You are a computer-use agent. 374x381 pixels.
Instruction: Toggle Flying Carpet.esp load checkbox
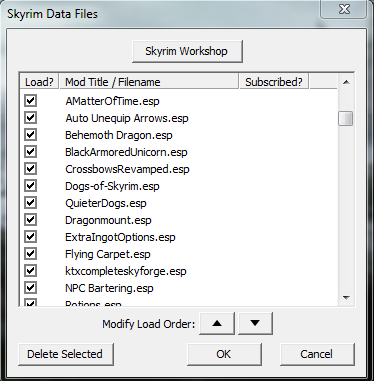pyautogui.click(x=30, y=254)
